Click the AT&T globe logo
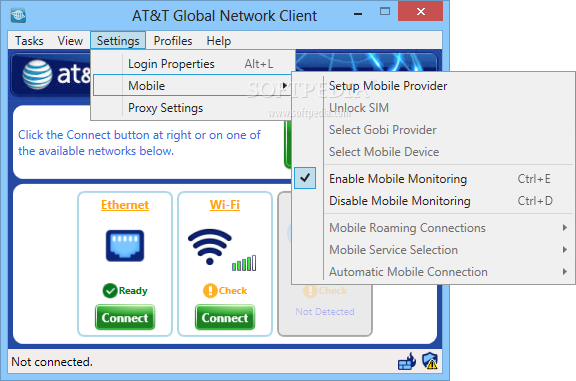Image resolution: width=576 pixels, height=381 pixels. pyautogui.click(x=37, y=75)
